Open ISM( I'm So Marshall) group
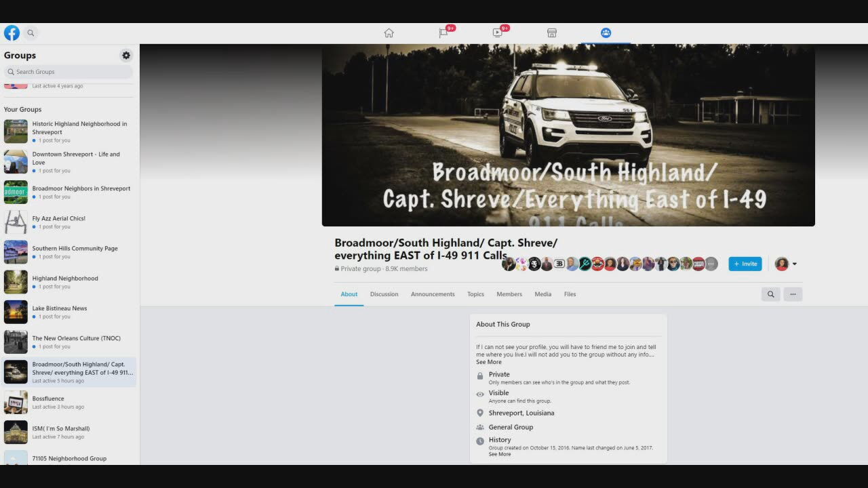 (68, 432)
